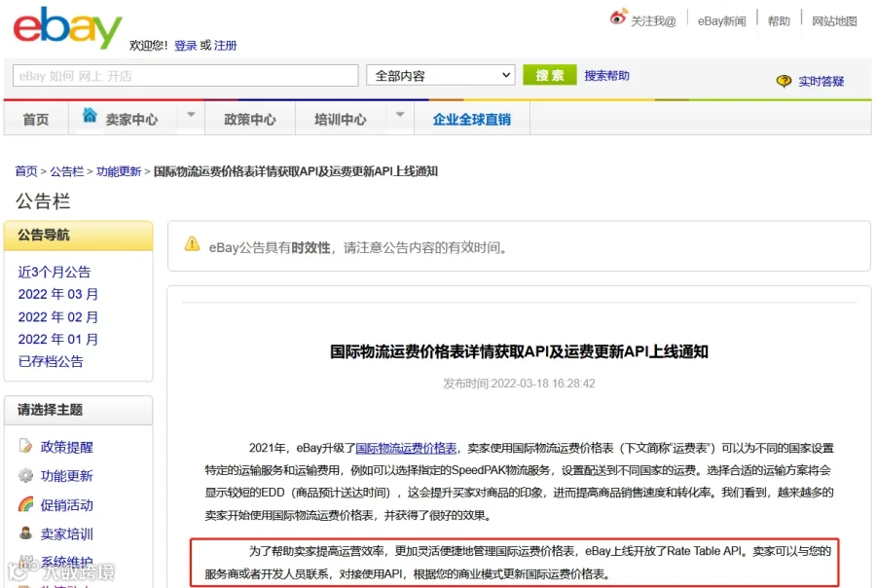
Task: Expand the 卖家中心 dropdown arrow
Action: coord(191,115)
